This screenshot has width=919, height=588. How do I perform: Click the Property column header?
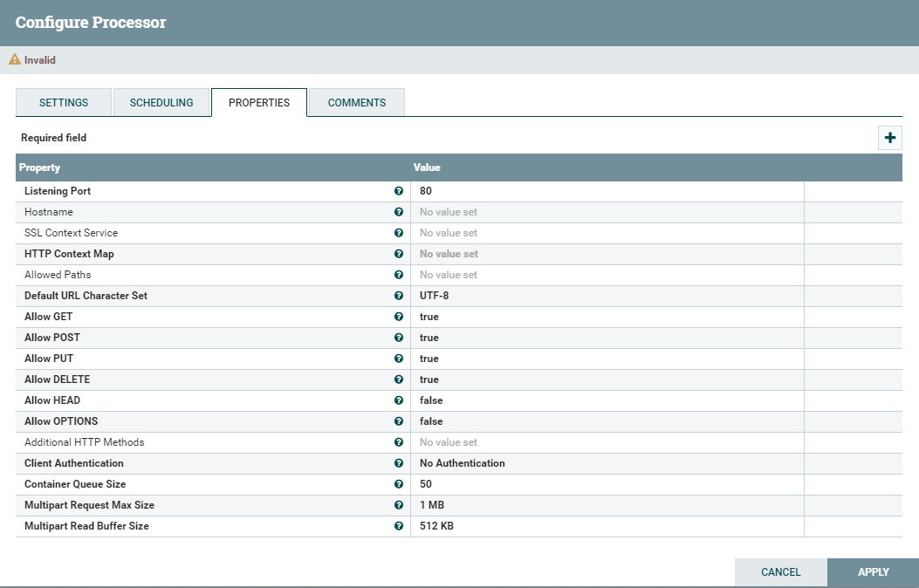[39, 168]
